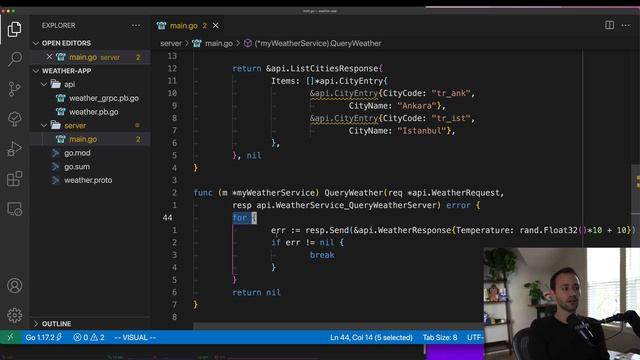Open editor more actions ellipsis
Viewport: 640px width, 360px height.
[625, 25]
